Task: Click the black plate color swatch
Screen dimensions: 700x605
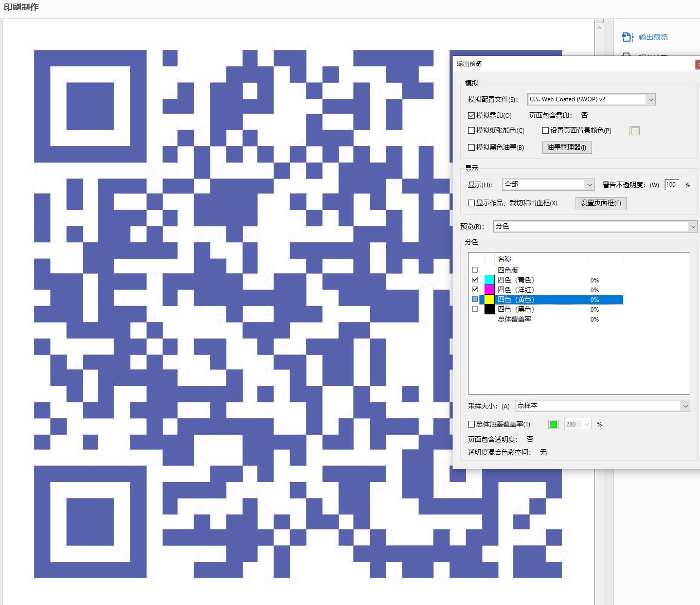Action: 489,309
